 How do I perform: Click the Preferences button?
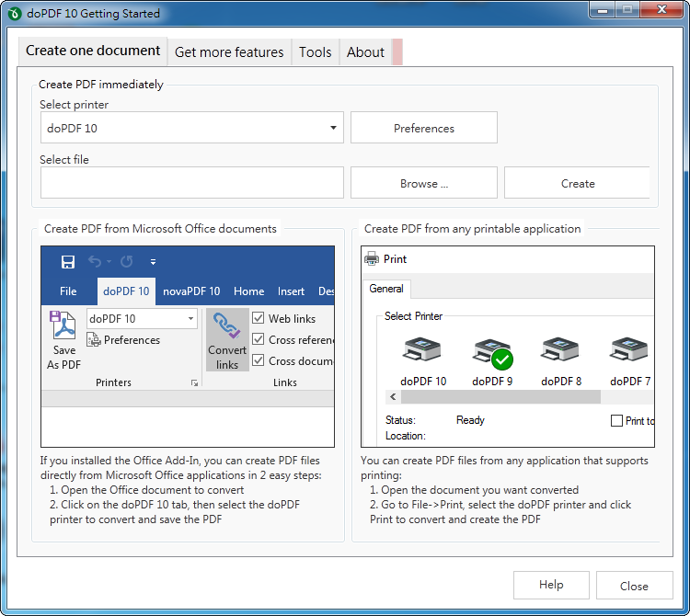pyautogui.click(x=424, y=128)
